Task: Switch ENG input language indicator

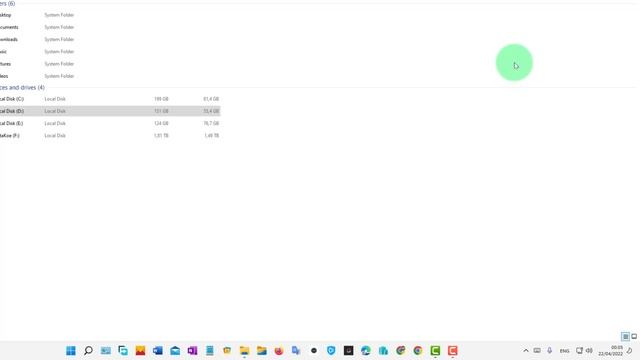Action: pyautogui.click(x=564, y=351)
